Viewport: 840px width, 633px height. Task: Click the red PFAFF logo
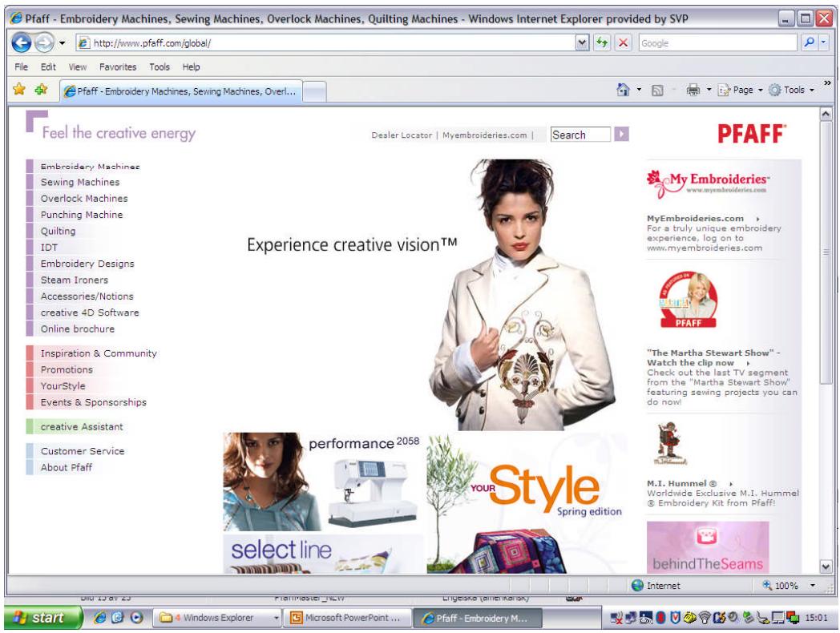coord(752,134)
